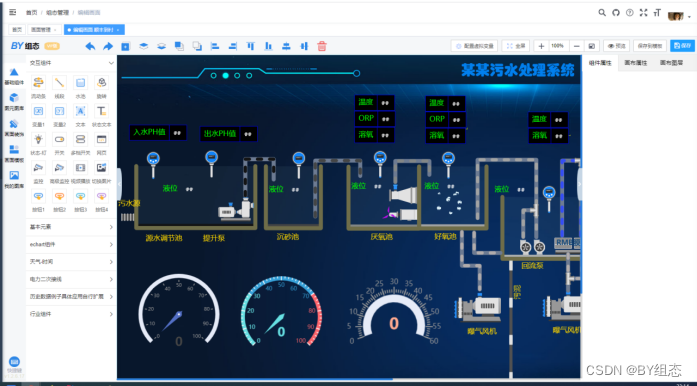Expand the 电力二次接线 section
Screen dimensions: 697x386
71,279
